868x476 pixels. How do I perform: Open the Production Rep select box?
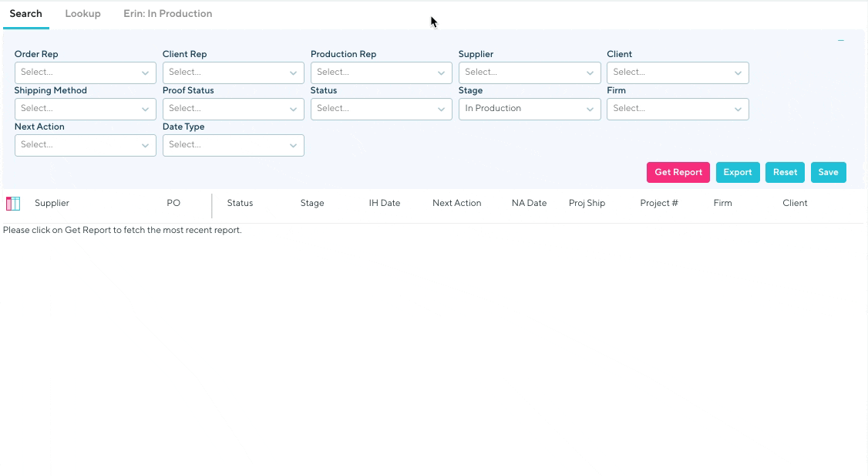click(x=381, y=73)
